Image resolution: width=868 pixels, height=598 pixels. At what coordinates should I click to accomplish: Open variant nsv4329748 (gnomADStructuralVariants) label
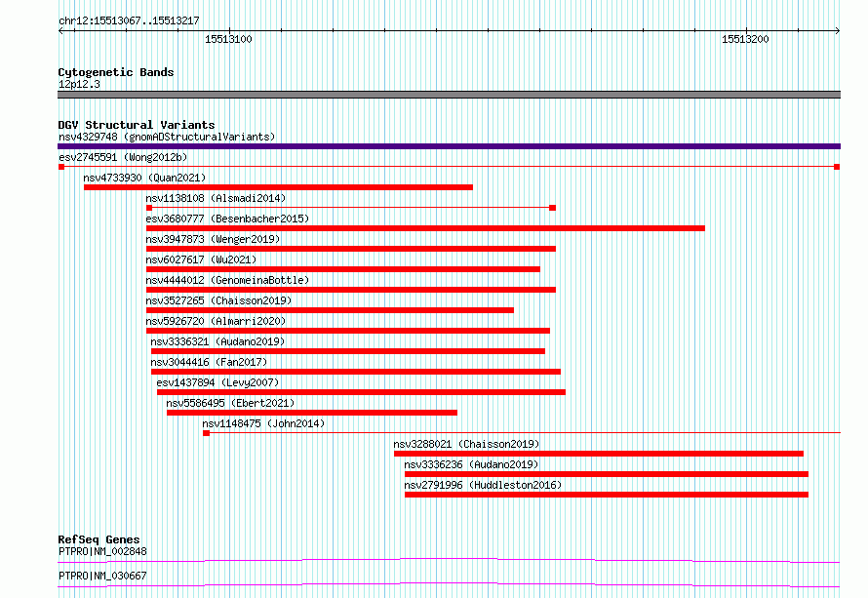167,137
